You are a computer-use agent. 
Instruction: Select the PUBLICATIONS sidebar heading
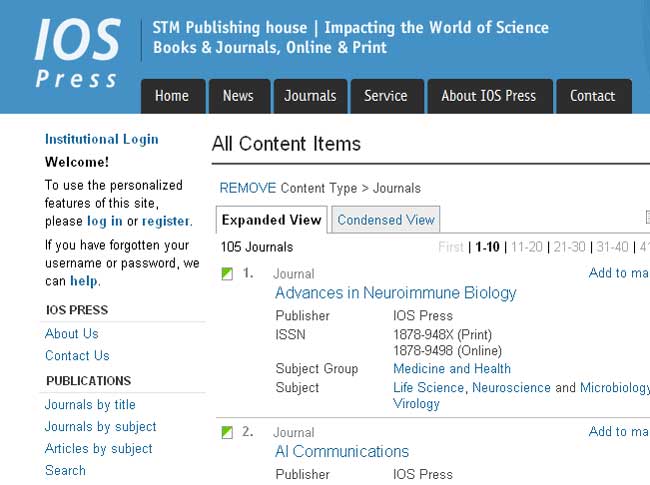[x=89, y=381]
